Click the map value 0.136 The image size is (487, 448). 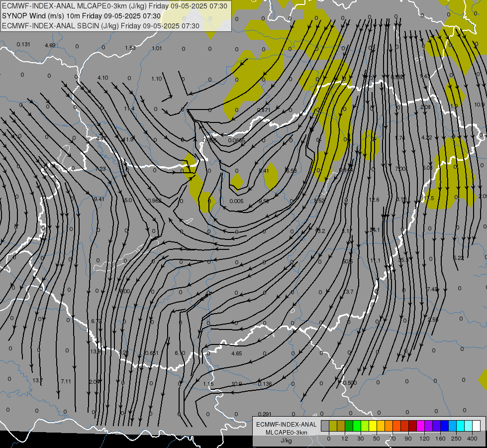[x=265, y=384]
